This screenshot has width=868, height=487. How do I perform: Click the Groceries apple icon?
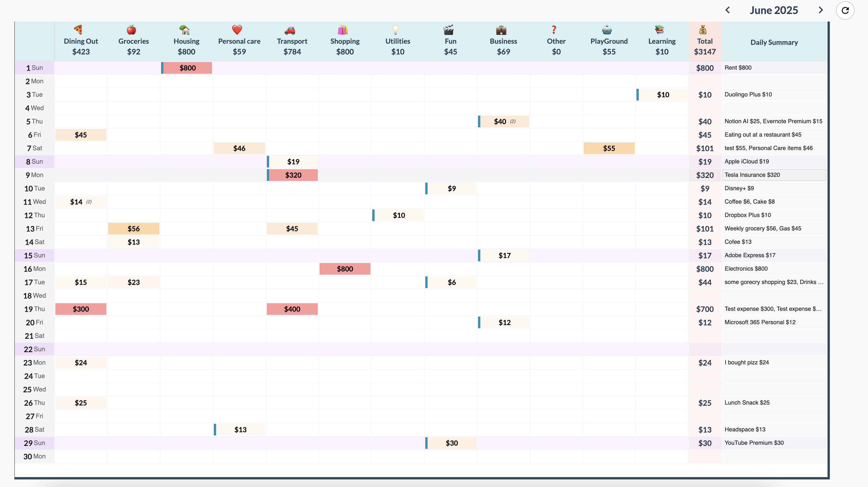click(x=131, y=30)
